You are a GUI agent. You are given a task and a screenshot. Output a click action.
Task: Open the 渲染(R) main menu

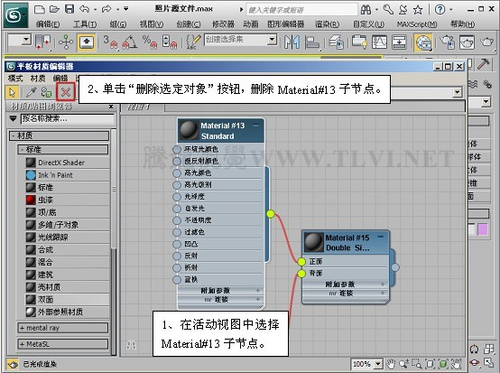pos(327,24)
